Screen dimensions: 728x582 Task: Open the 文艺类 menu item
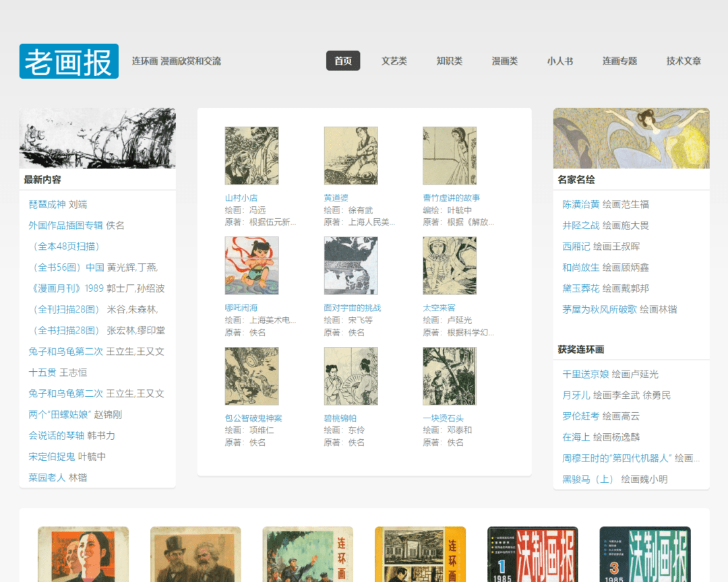tap(394, 61)
